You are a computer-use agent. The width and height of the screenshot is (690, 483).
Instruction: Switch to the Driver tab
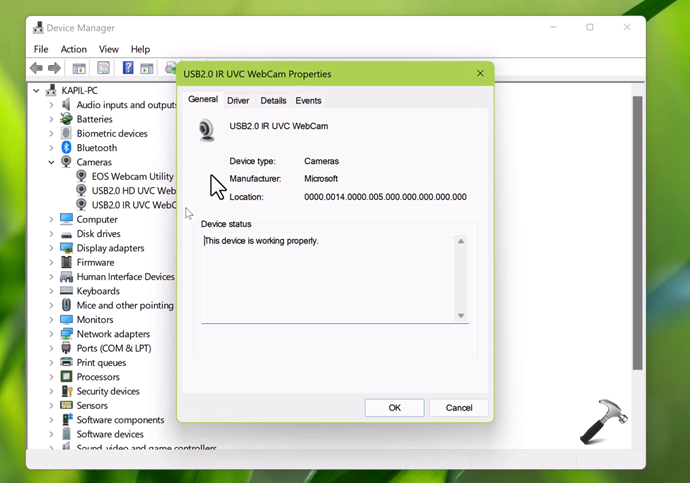[238, 101]
